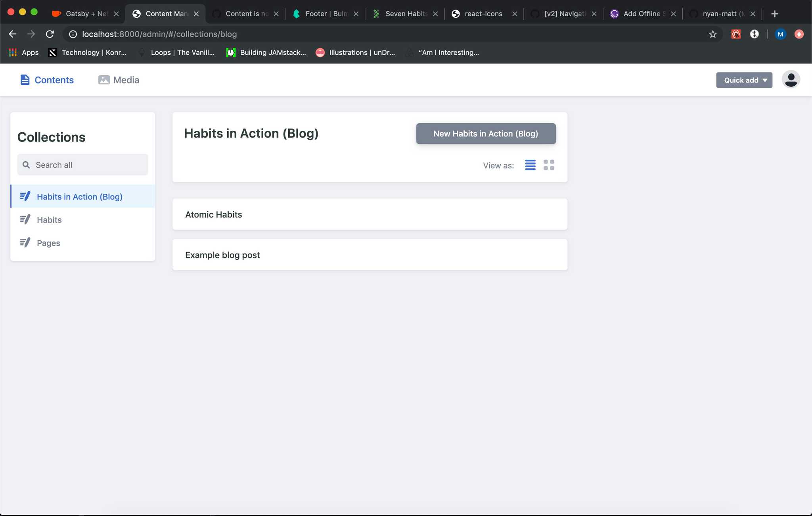
Task: Click the magnifier icon in search
Action: tap(26, 165)
